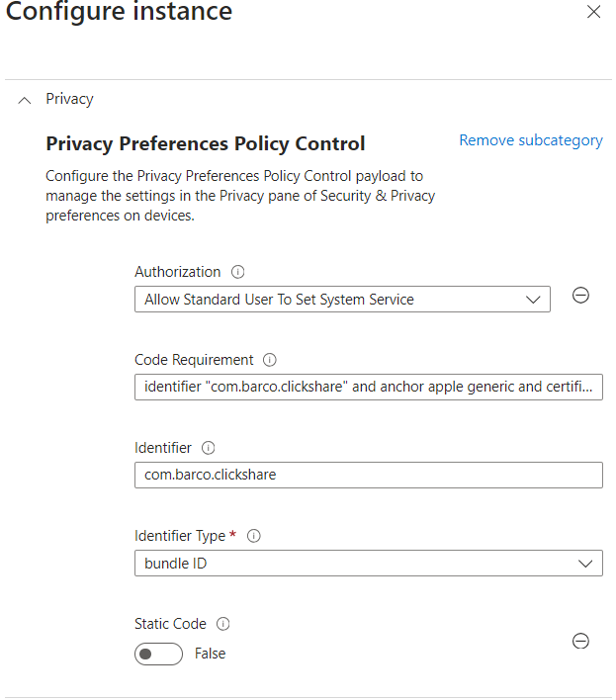Show the Static Code info tooltip
This screenshot has height=700, width=616.
tap(222, 624)
